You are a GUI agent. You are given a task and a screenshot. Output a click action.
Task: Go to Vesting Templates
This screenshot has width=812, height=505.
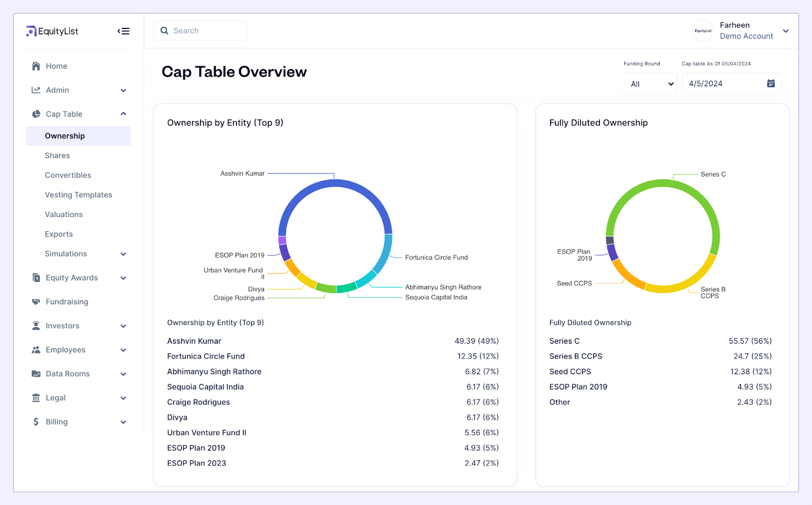tap(79, 195)
